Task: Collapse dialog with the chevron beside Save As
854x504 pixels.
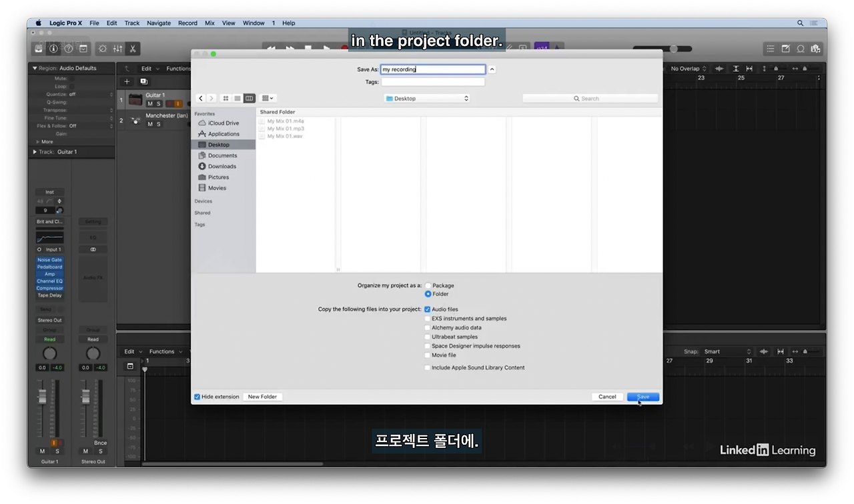Action: click(492, 69)
